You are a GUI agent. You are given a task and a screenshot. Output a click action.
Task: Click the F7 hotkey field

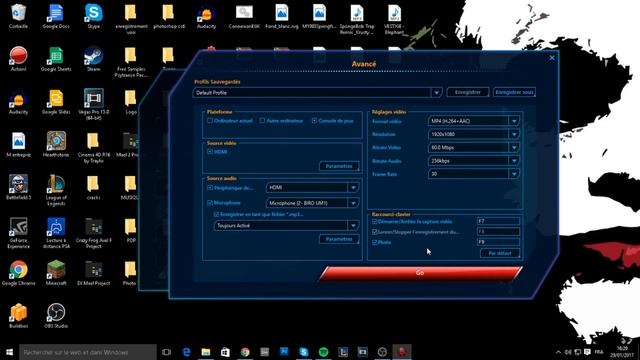tap(498, 221)
